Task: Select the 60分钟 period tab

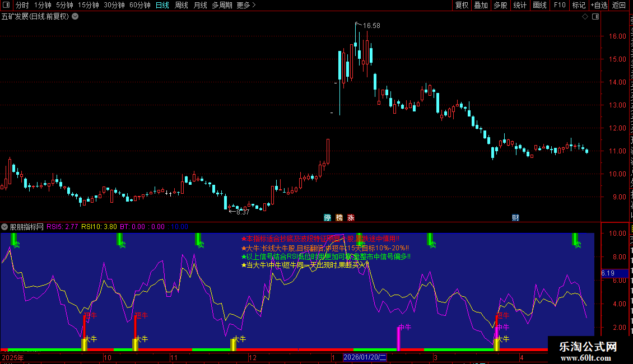Action: tap(140, 5)
